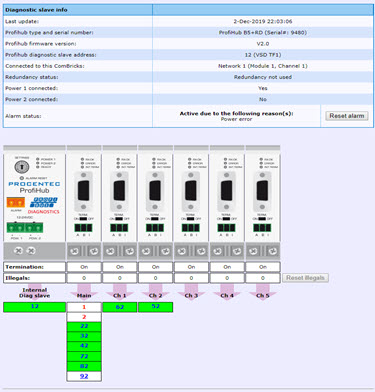Click the Diagnostic slave info table header
The image size is (375, 392).
tap(188, 10)
